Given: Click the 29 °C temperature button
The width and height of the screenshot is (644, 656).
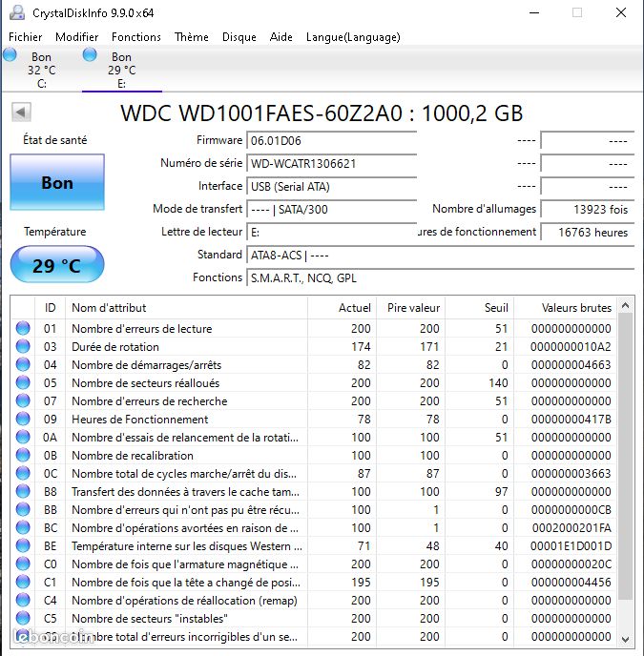Looking at the screenshot, I should [x=57, y=265].
